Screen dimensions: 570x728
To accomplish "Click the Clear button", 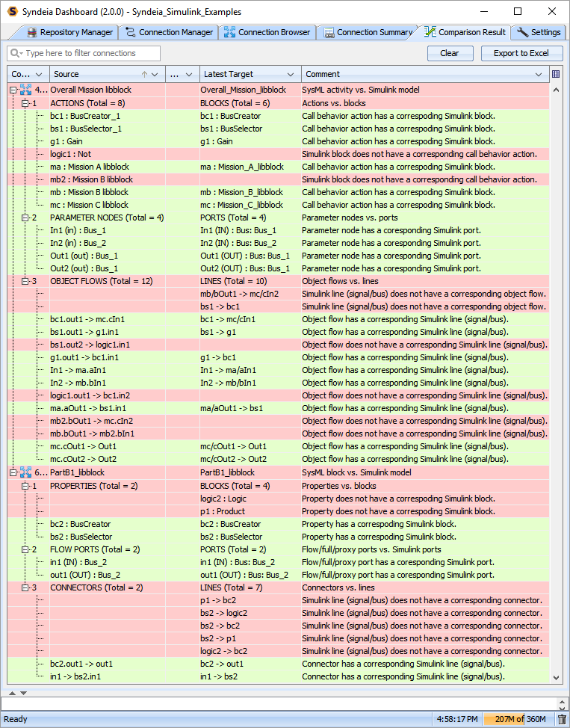I will click(450, 53).
